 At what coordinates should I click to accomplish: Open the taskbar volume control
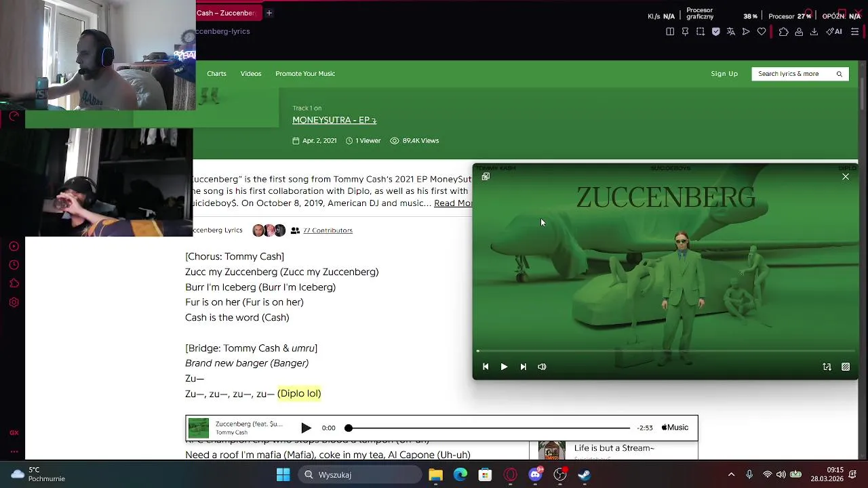[x=781, y=474]
